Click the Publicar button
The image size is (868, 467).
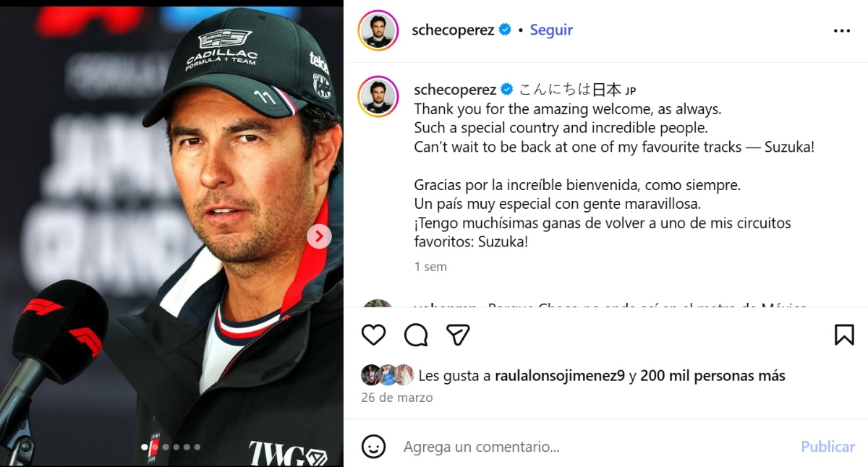click(827, 447)
